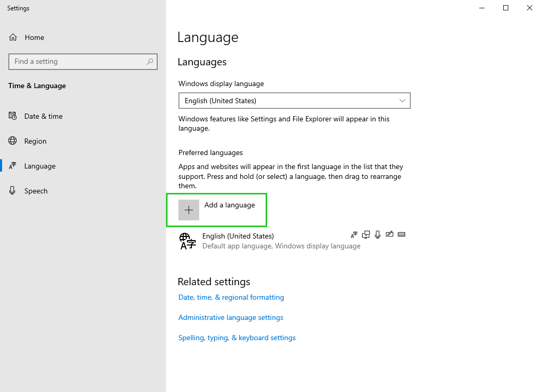This screenshot has height=392, width=540.
Task: Click the Region globe icon
Action: pyautogui.click(x=12, y=141)
